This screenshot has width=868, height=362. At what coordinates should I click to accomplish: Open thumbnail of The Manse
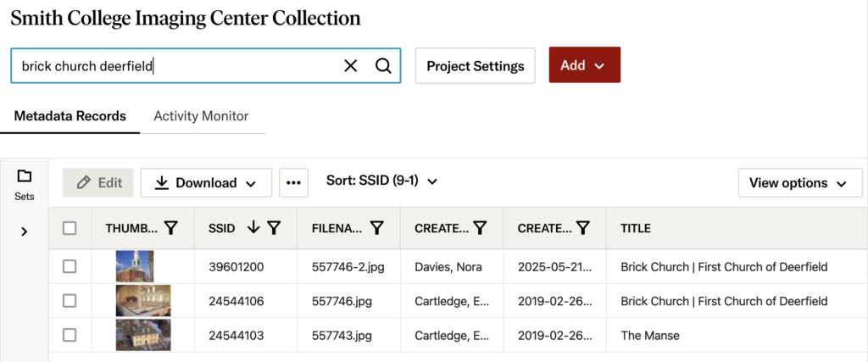(x=143, y=335)
